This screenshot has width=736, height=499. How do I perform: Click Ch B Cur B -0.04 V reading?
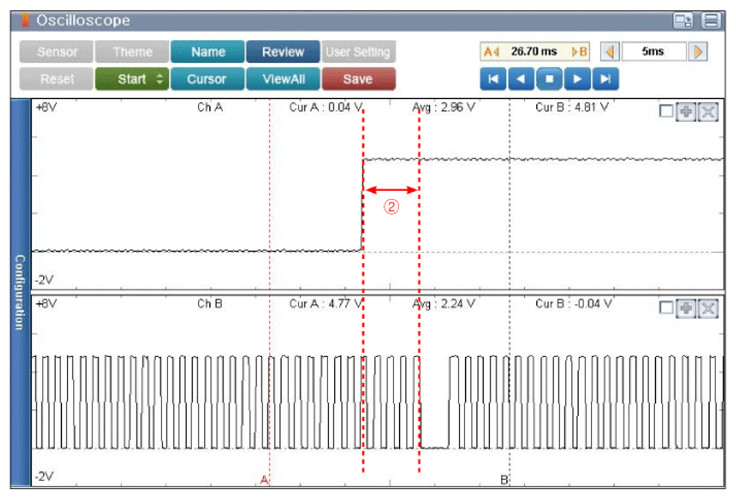pos(574,304)
